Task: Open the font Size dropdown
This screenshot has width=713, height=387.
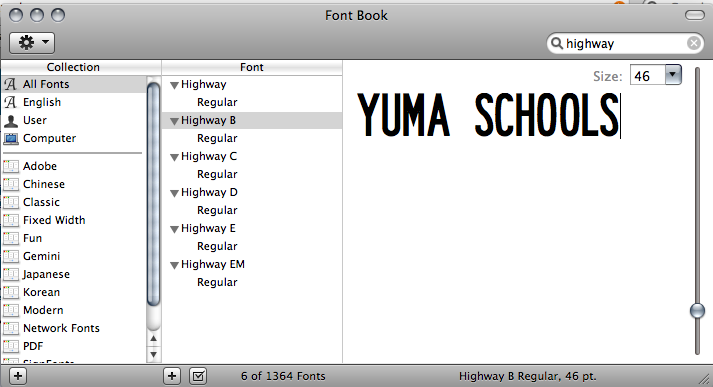Action: 673,75
